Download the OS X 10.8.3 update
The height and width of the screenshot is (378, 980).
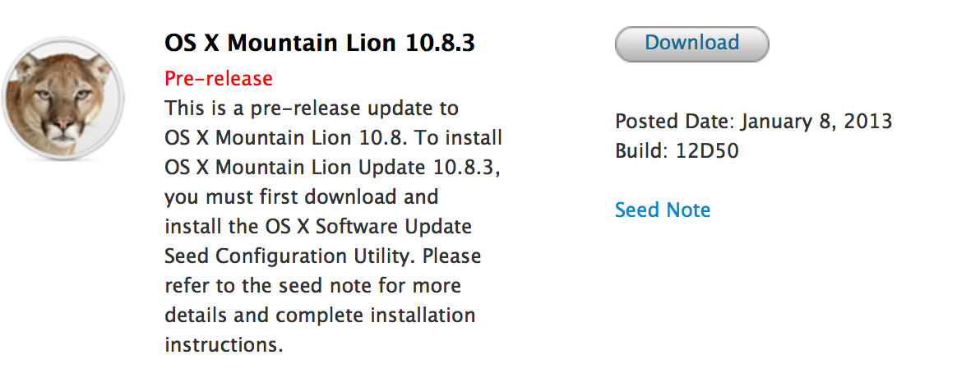[x=692, y=44]
